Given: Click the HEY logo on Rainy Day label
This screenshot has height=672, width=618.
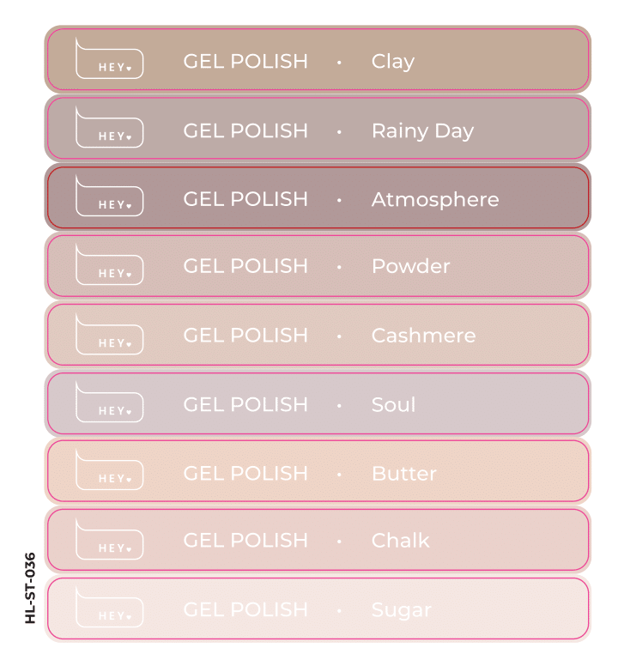Looking at the screenshot, I should pyautogui.click(x=109, y=127).
